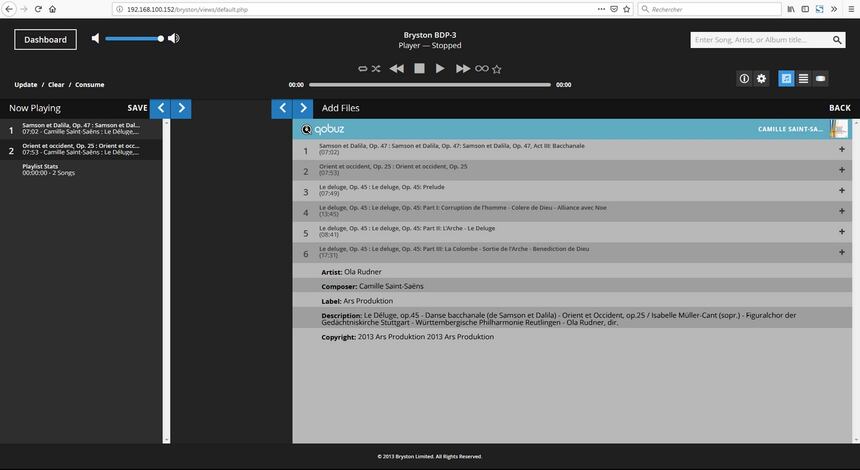Select the drive/device view icon
The image size is (860, 470).
coord(820,78)
